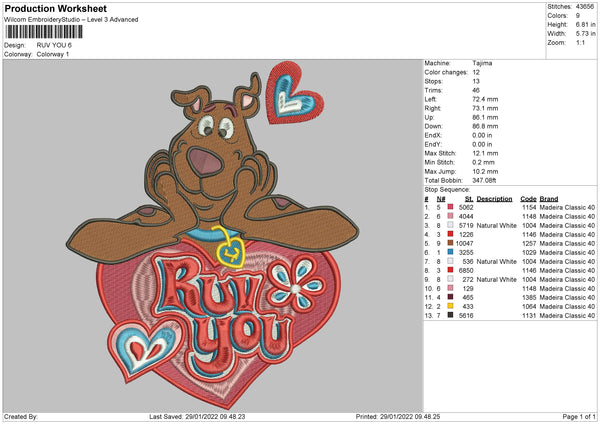600x424 pixels.
Task: Click the Total Bobbin value "347.08ft"
Action: pyautogui.click(x=484, y=180)
